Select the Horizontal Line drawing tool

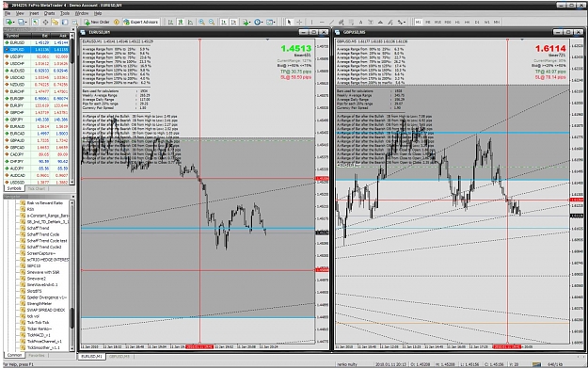click(322, 23)
